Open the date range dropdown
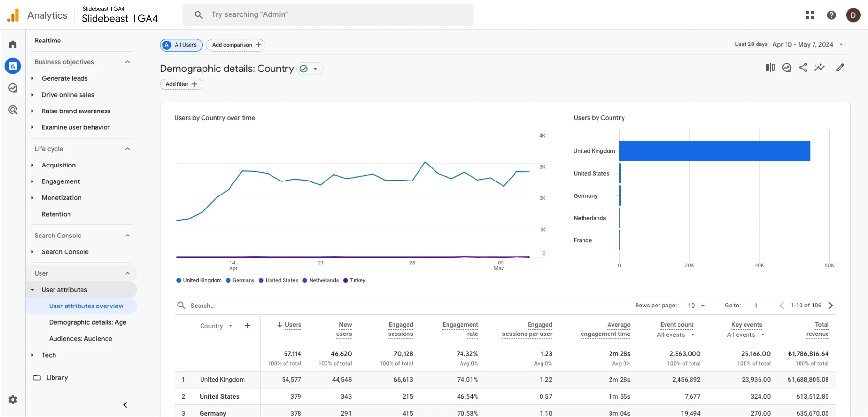This screenshot has height=417, width=868. click(x=841, y=45)
